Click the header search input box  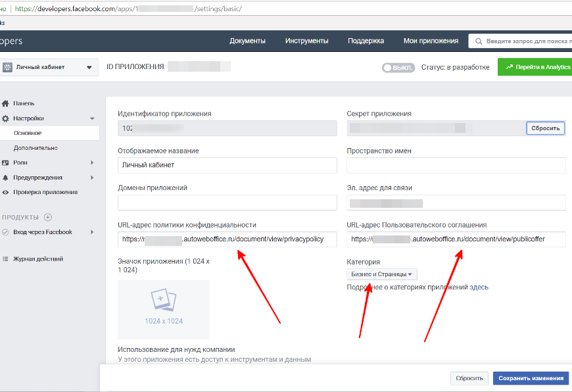(520, 41)
